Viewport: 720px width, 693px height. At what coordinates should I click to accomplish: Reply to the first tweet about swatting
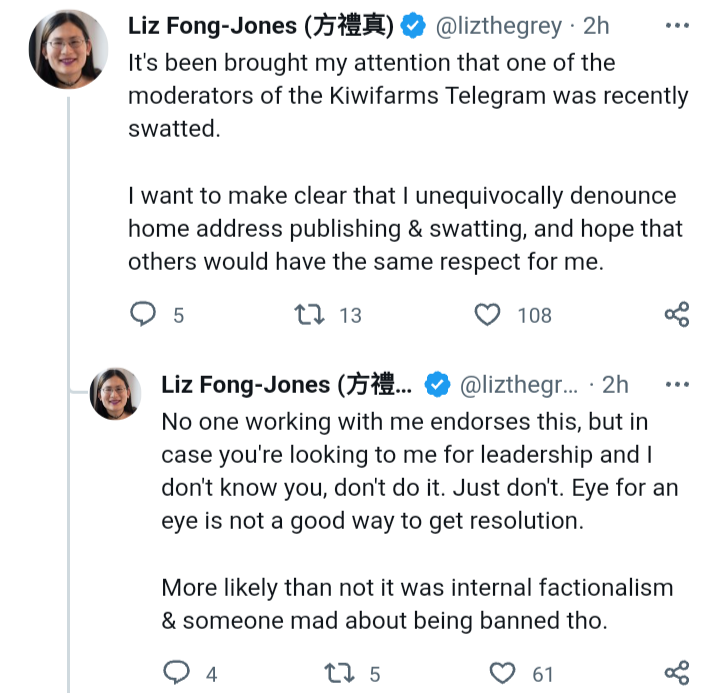point(145,315)
